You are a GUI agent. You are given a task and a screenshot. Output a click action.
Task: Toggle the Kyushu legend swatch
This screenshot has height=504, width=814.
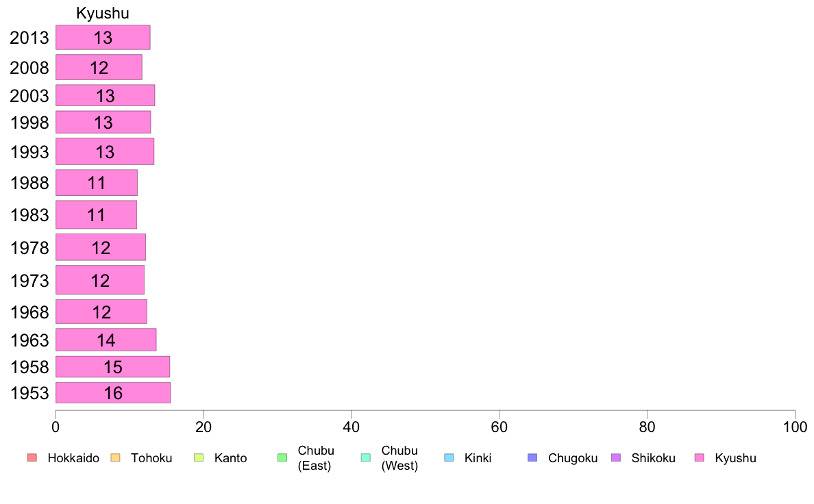(x=700, y=458)
